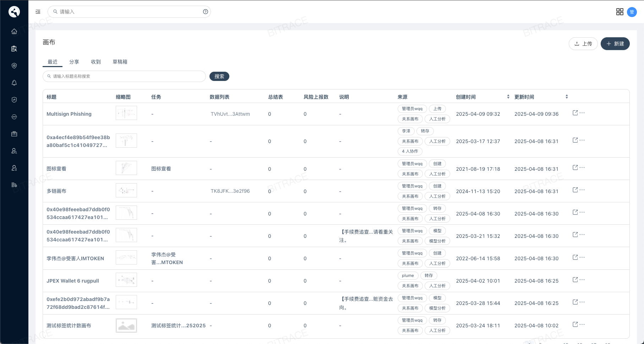644x344 pixels.
Task: Click the help icon in top search box
Action: point(206,12)
